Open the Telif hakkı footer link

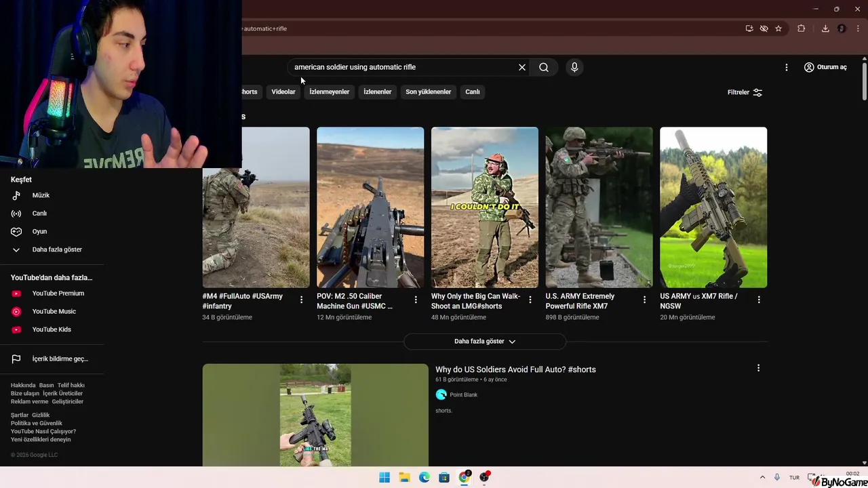coord(71,386)
